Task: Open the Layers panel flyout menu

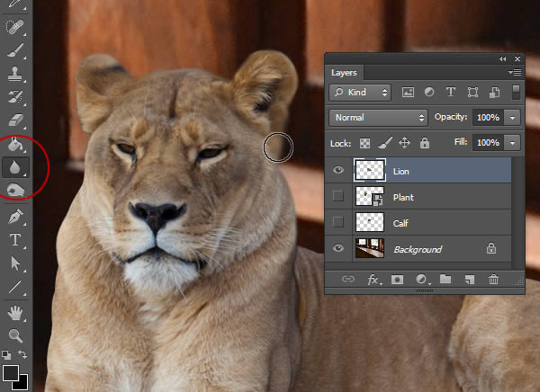Action: [515, 72]
